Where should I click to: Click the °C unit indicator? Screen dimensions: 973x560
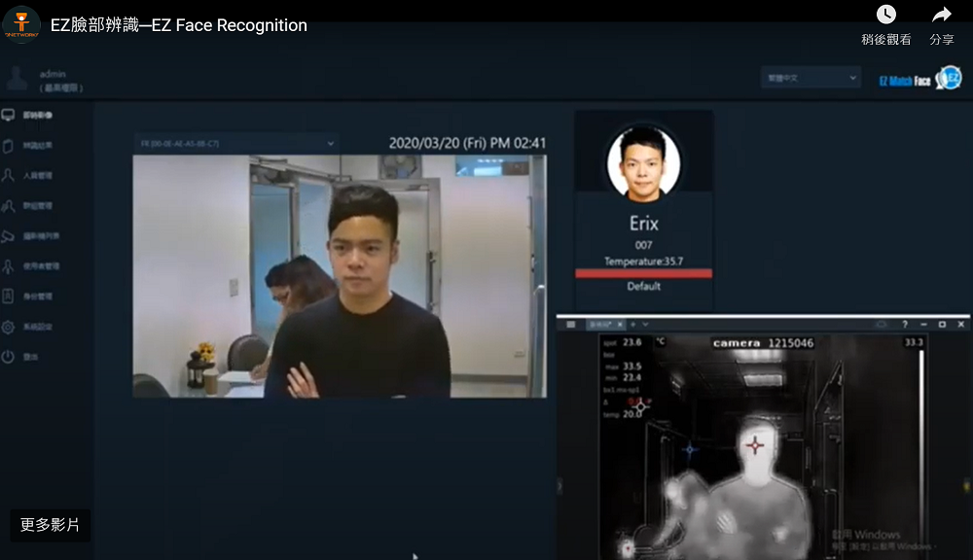[x=661, y=341]
